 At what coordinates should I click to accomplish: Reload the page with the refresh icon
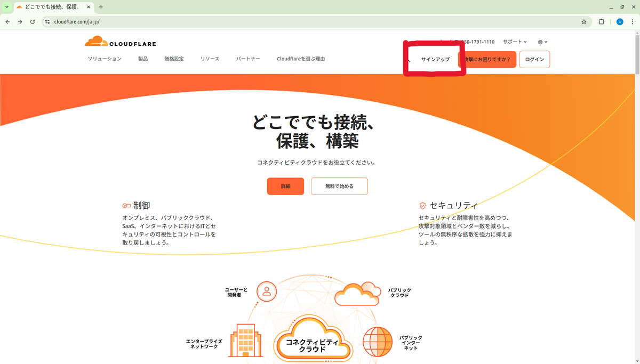tap(33, 22)
